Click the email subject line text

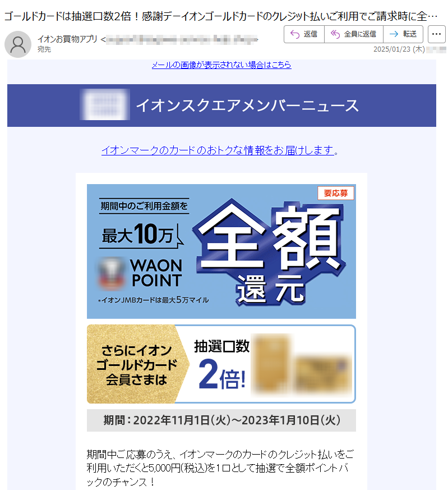click(221, 16)
